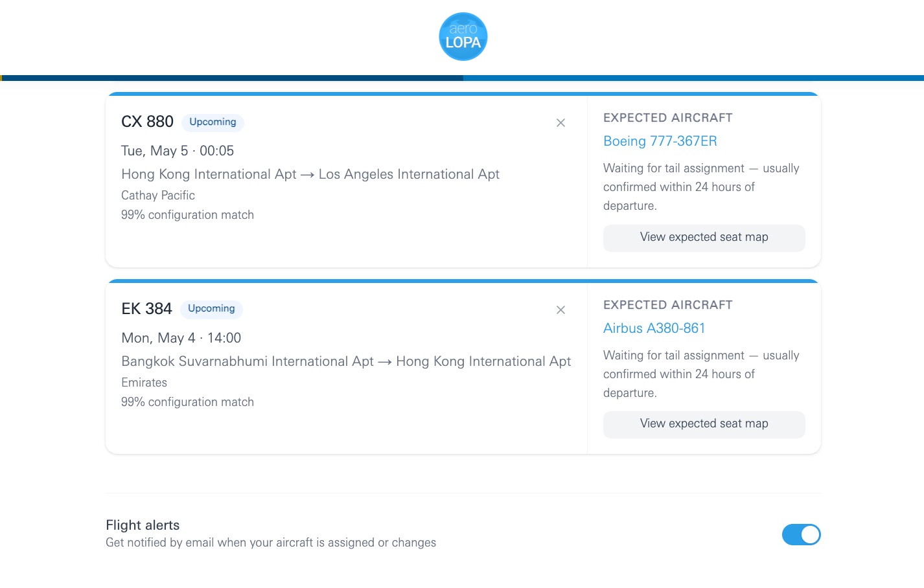Select the Upcoming badge on EK 384
924x588 pixels.
(x=211, y=309)
